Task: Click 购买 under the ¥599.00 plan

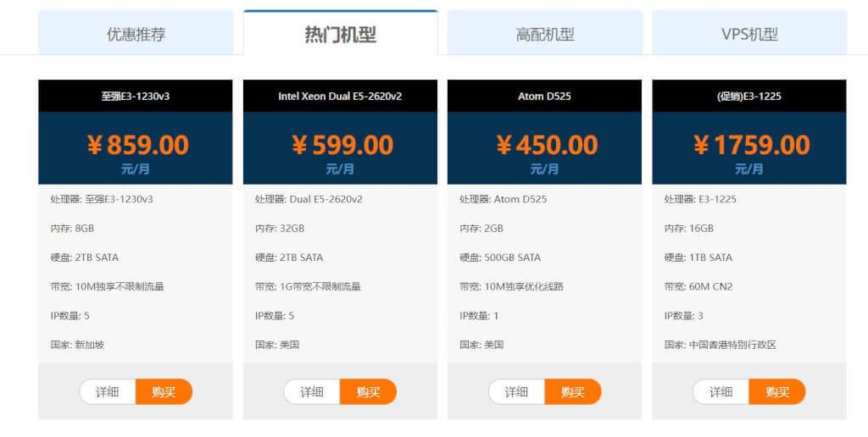Action: (x=368, y=391)
